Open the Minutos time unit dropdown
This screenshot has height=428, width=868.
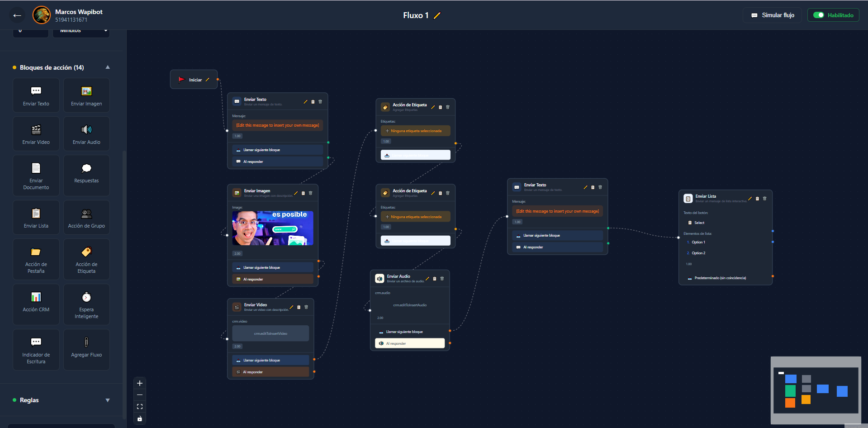coord(81,31)
